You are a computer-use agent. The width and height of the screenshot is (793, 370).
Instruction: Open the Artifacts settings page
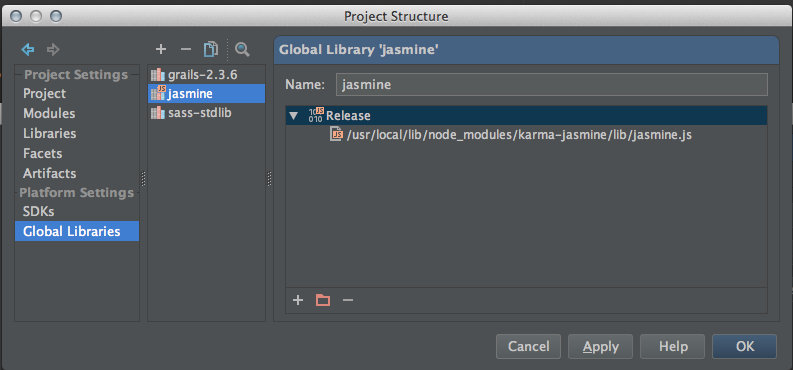click(50, 173)
